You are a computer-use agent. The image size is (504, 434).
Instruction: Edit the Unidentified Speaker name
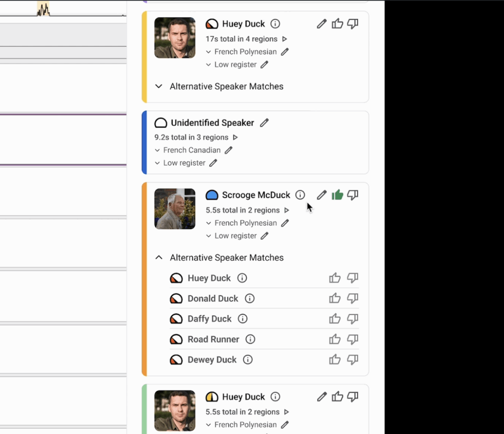pos(264,123)
